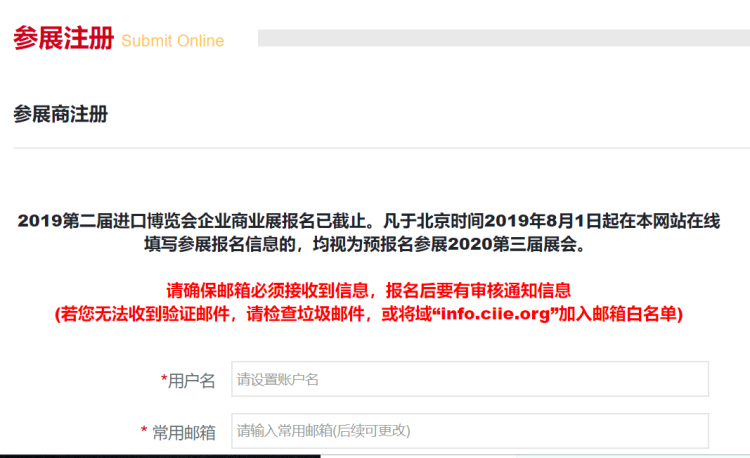Click the 参展注册 page title
The width and height of the screenshot is (750, 458).
63,38
